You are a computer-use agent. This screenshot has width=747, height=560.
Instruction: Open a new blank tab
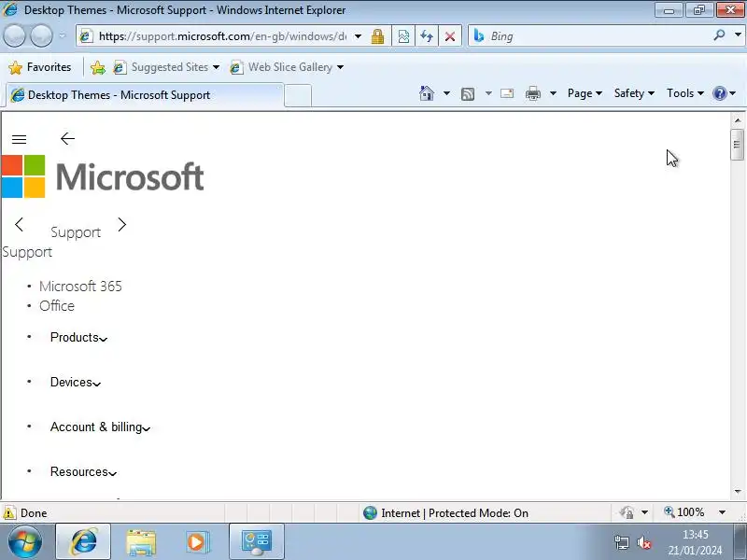point(298,95)
